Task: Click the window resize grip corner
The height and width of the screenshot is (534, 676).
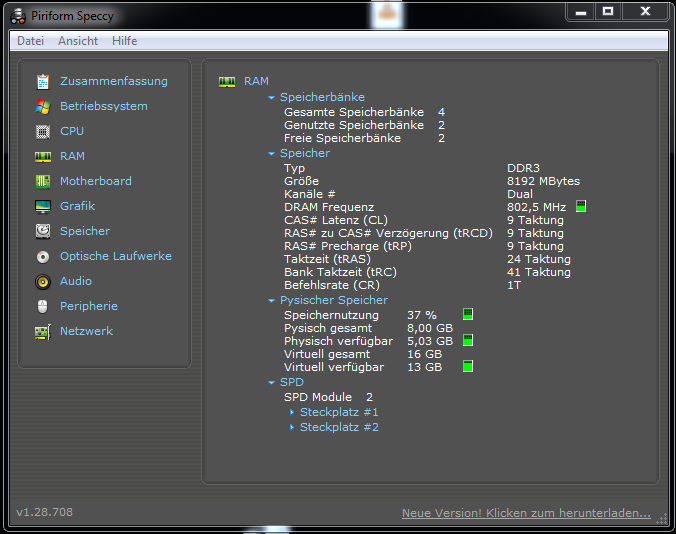Action: tap(661, 519)
